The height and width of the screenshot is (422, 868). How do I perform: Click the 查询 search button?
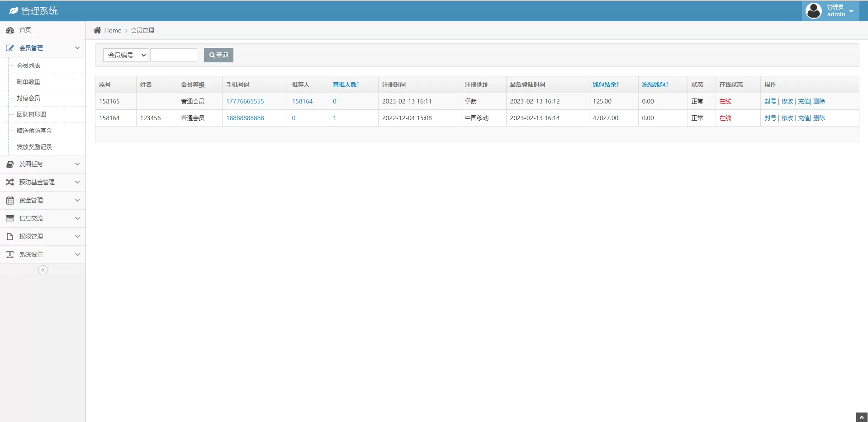(218, 55)
